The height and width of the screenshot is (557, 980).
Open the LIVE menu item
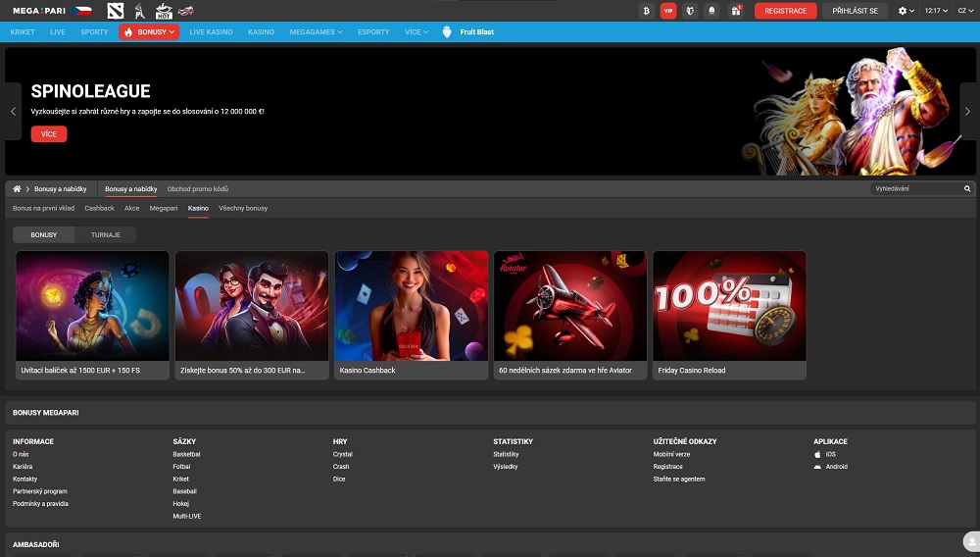tap(58, 32)
